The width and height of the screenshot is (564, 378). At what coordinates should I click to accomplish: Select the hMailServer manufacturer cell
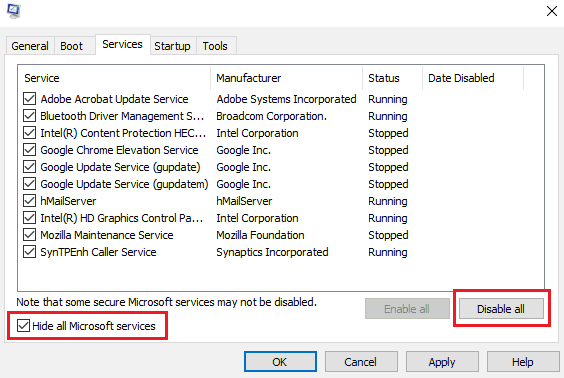(x=244, y=201)
